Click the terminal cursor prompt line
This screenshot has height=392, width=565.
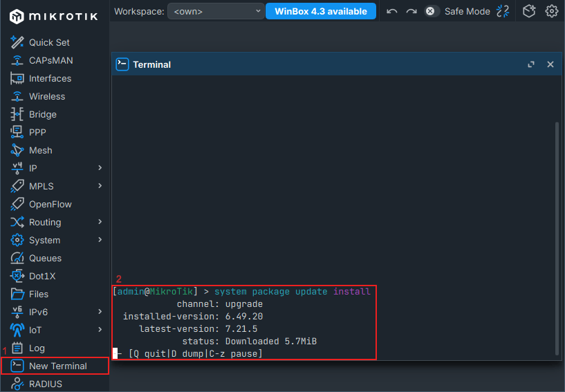(x=187, y=353)
